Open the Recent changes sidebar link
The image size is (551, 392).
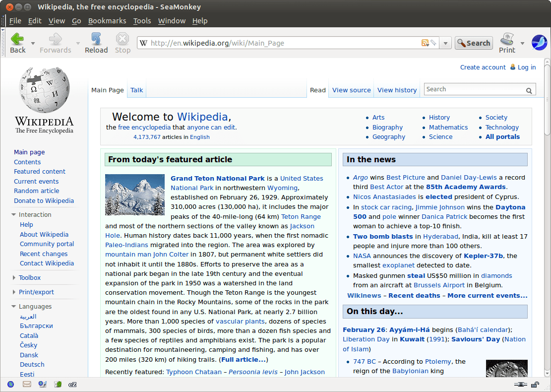point(44,254)
